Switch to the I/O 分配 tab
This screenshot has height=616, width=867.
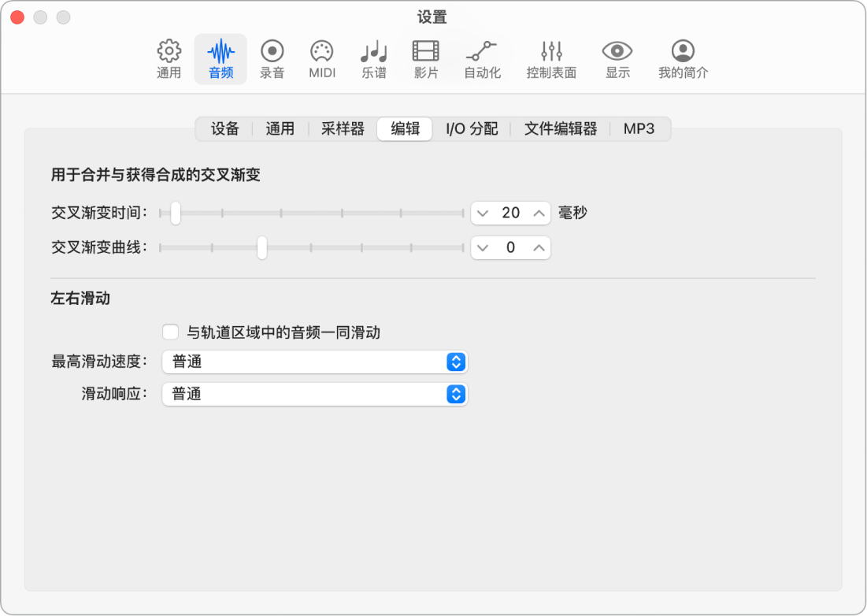[x=471, y=128]
